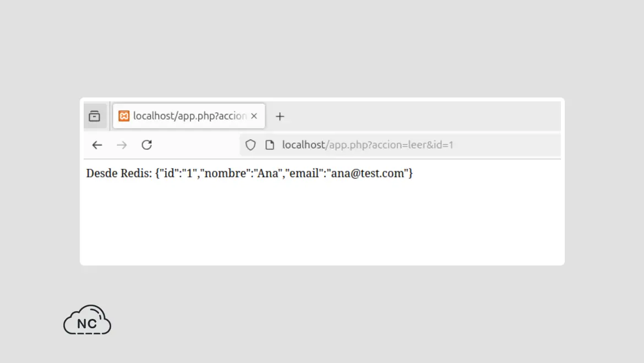Open the Firefox View button beside the tab
The image size is (644, 363).
tap(95, 116)
